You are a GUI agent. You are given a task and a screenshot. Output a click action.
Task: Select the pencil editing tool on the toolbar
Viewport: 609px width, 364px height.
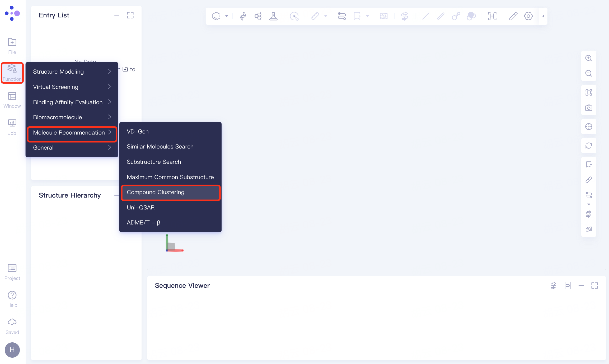[x=513, y=16]
